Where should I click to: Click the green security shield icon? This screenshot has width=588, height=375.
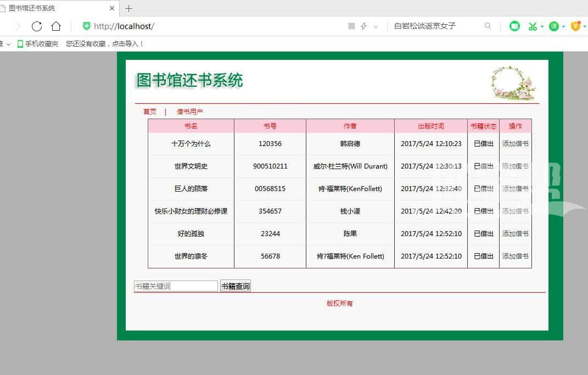pos(86,26)
